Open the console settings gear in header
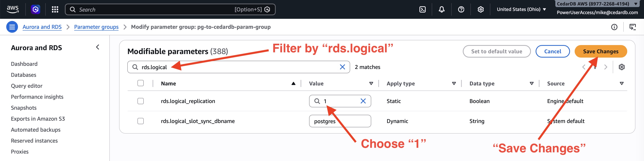The height and width of the screenshot is (161, 644). [481, 10]
